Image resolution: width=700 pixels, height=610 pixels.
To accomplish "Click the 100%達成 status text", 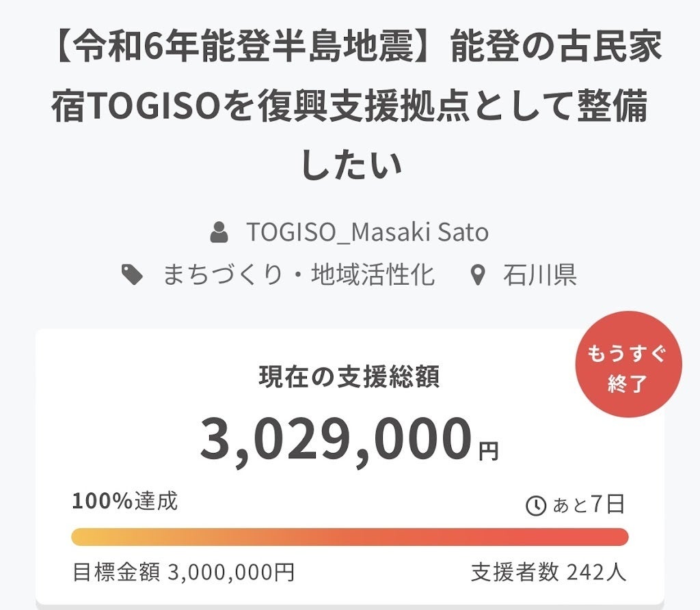I will click(125, 501).
